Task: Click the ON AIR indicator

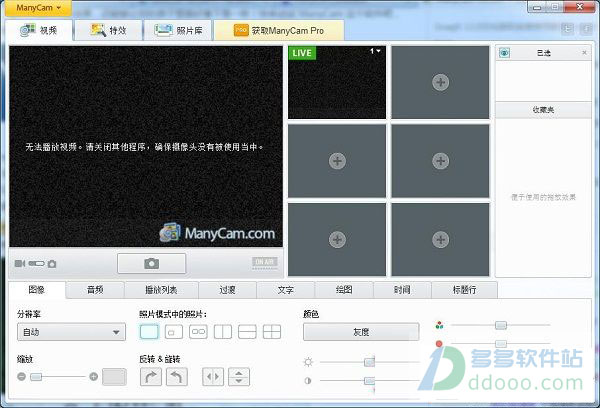Action: (265, 262)
